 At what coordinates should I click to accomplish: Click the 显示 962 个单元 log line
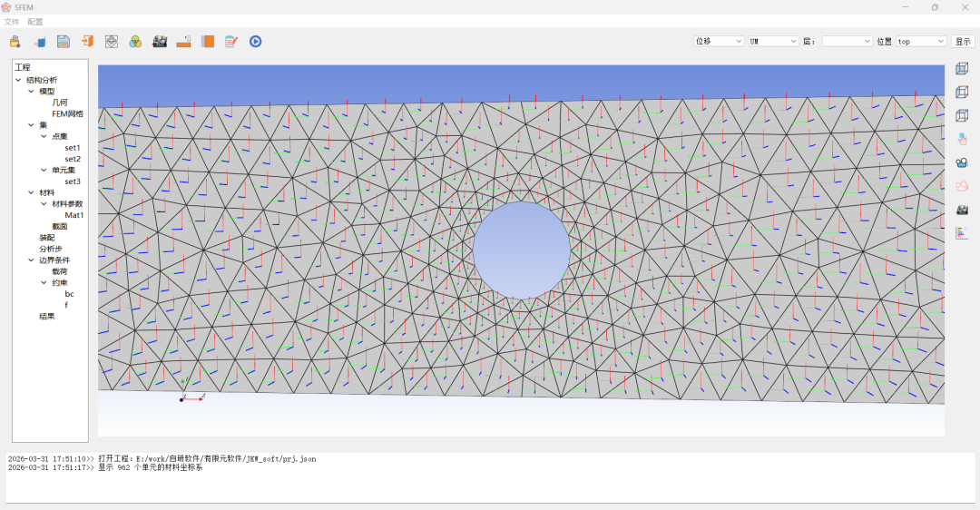point(105,467)
